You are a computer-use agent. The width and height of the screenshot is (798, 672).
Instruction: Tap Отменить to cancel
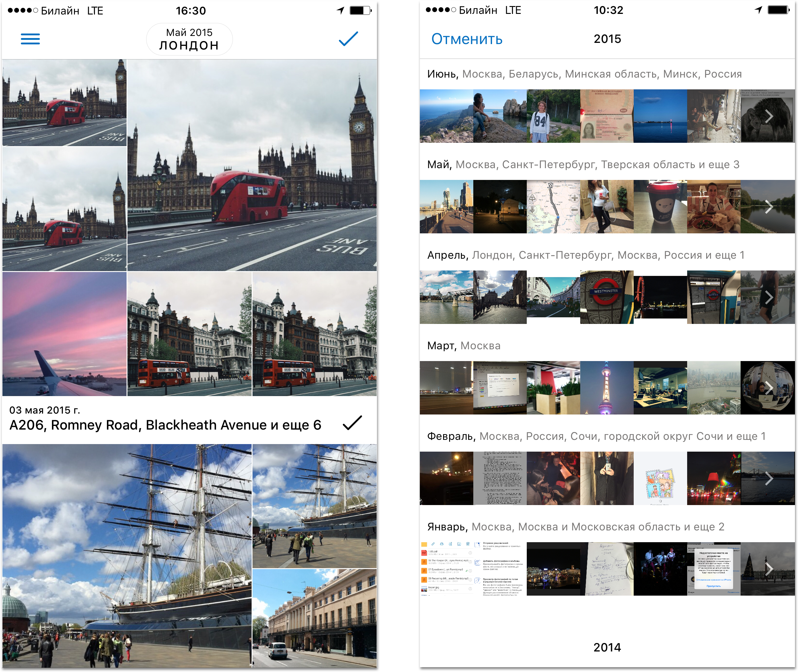tap(466, 39)
